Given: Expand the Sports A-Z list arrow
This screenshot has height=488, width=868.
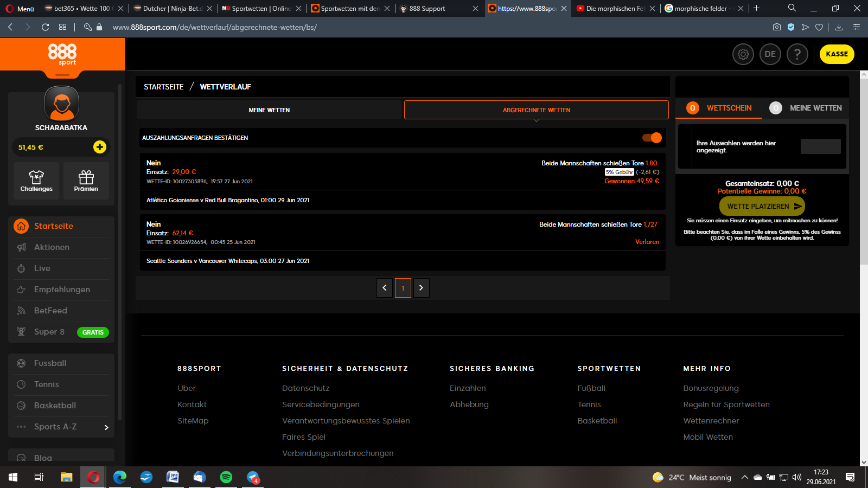Looking at the screenshot, I should tap(106, 427).
